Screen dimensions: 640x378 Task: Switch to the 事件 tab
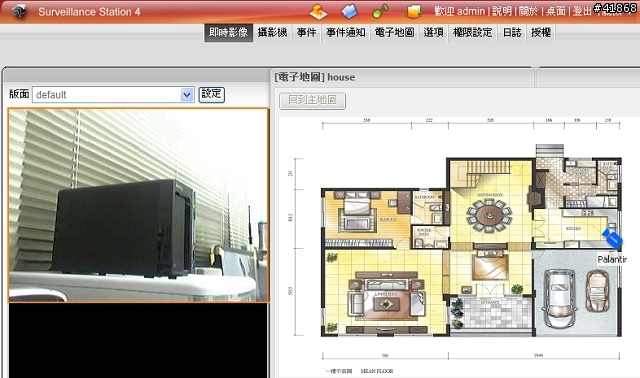click(307, 33)
